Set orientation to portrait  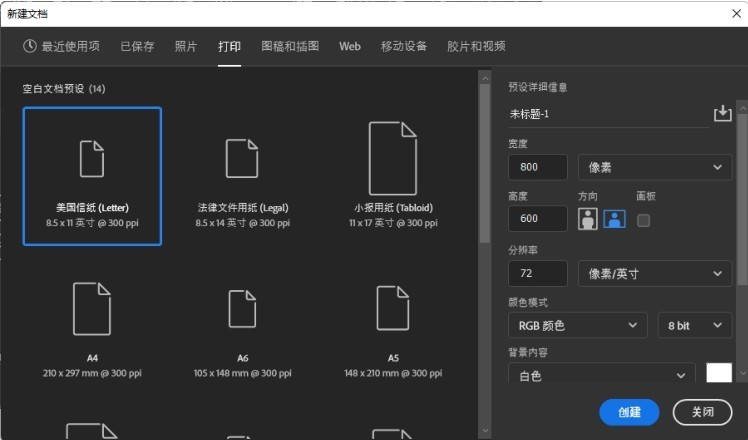588,219
